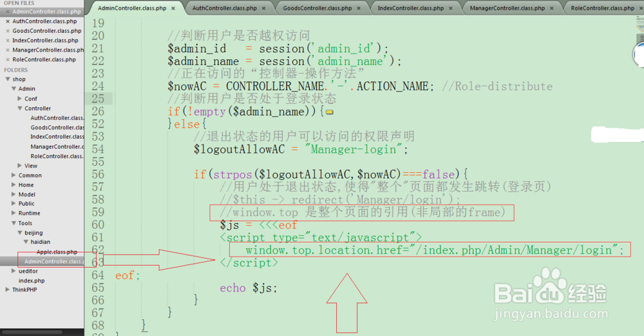Click line number 25 in the gutter
The height and width of the screenshot is (336, 644).
(x=98, y=99)
